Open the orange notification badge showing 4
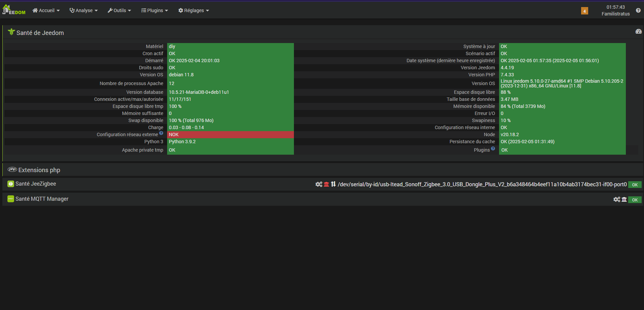 pos(584,11)
